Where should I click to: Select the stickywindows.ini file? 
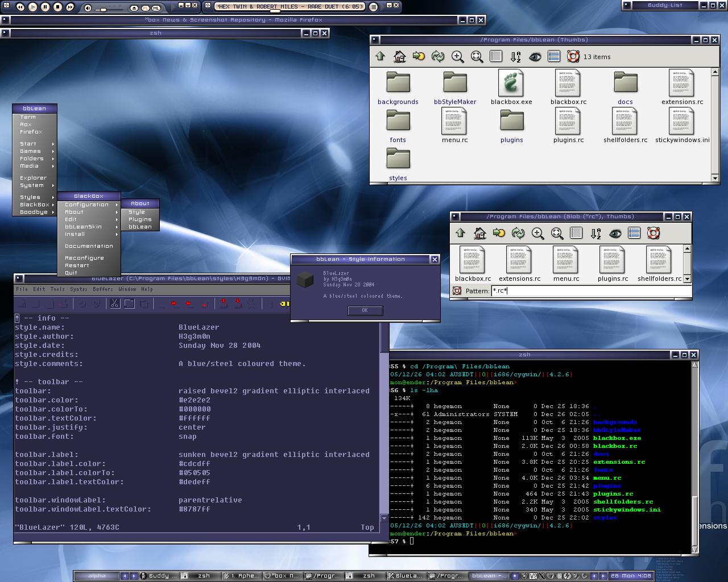pyautogui.click(x=682, y=126)
